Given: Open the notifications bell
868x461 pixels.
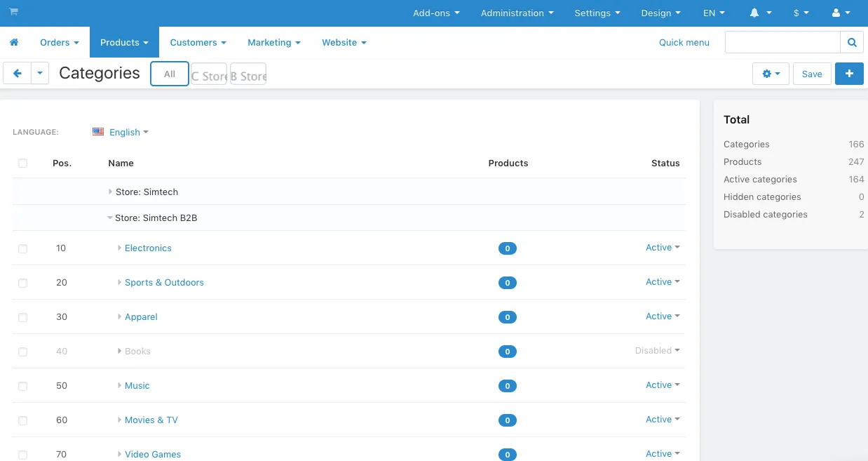Looking at the screenshot, I should coord(756,13).
